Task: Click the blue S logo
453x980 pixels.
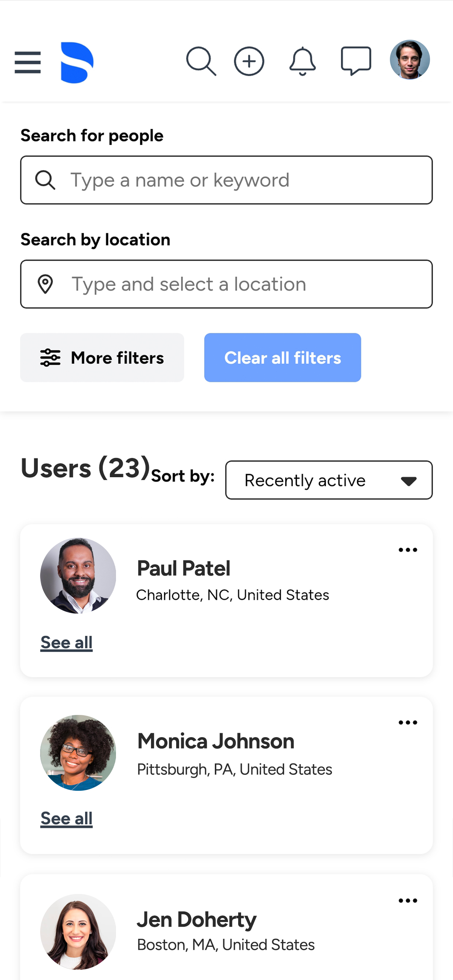Action: tap(77, 62)
